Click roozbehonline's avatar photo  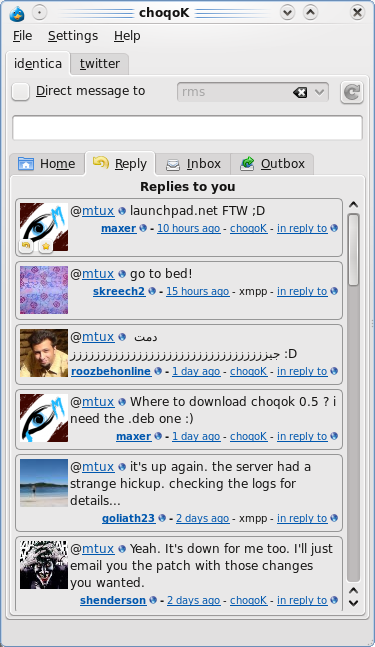[44, 353]
